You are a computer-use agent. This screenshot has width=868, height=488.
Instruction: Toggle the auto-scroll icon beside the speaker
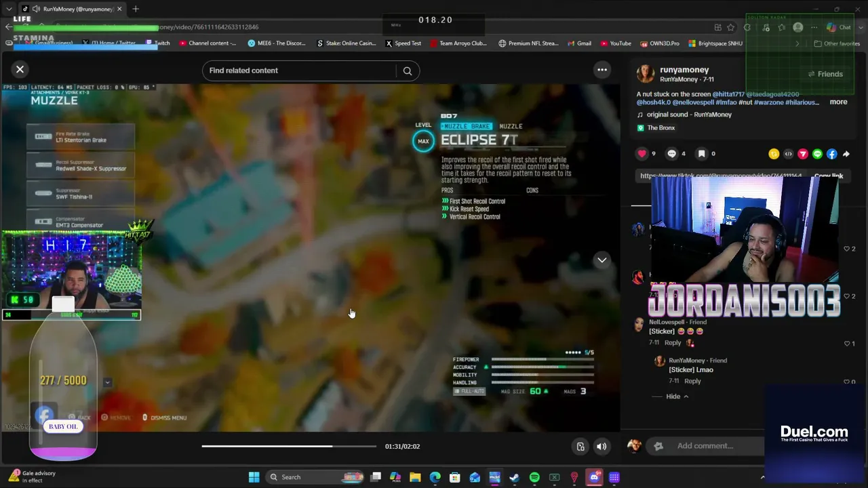580,446
